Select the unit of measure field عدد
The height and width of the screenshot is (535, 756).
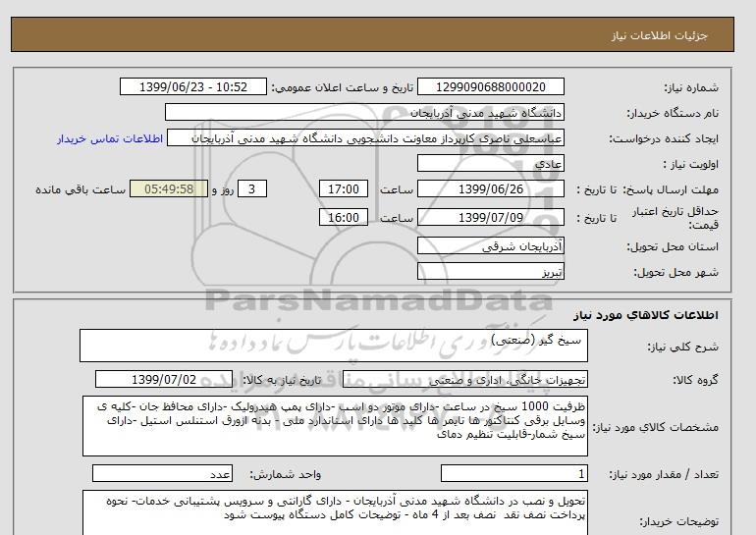(x=162, y=474)
